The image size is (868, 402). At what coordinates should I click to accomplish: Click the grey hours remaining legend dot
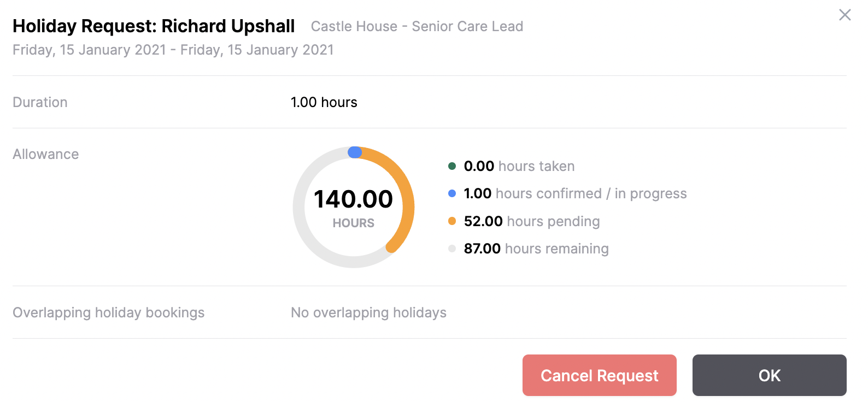(x=451, y=249)
